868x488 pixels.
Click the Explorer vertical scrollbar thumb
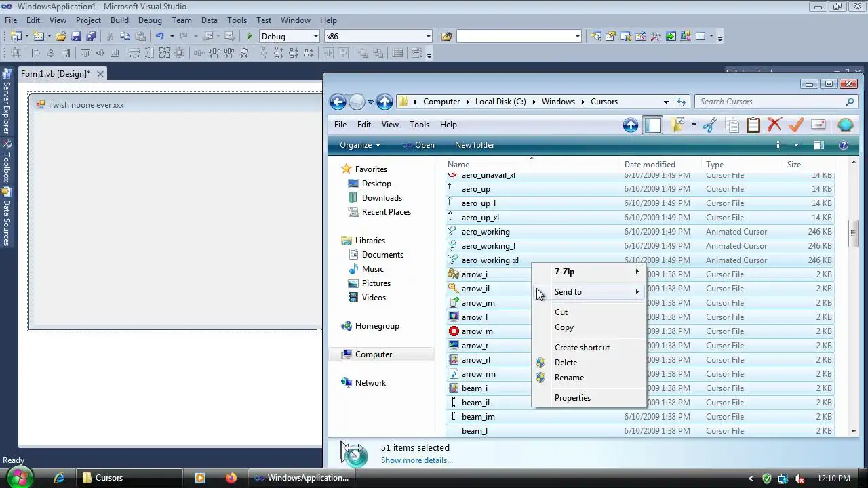coord(853,233)
